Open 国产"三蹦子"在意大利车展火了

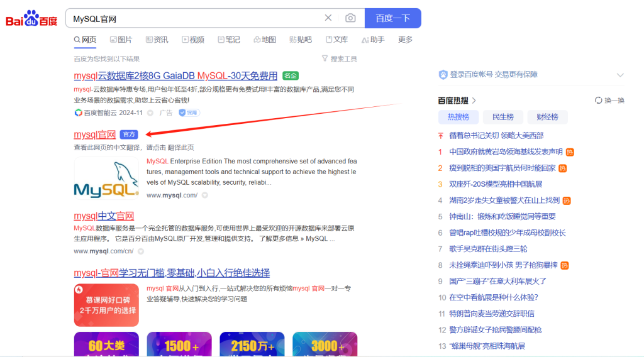pyautogui.click(x=497, y=281)
